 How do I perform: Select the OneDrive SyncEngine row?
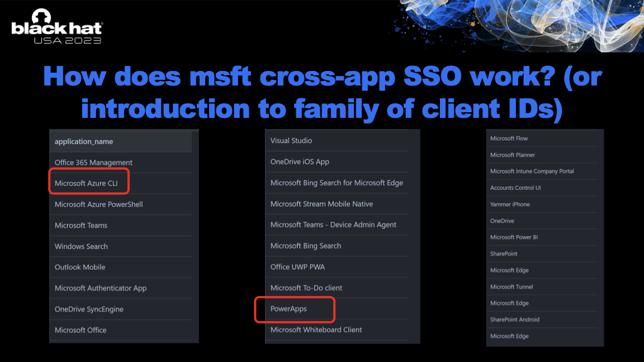[x=121, y=309]
